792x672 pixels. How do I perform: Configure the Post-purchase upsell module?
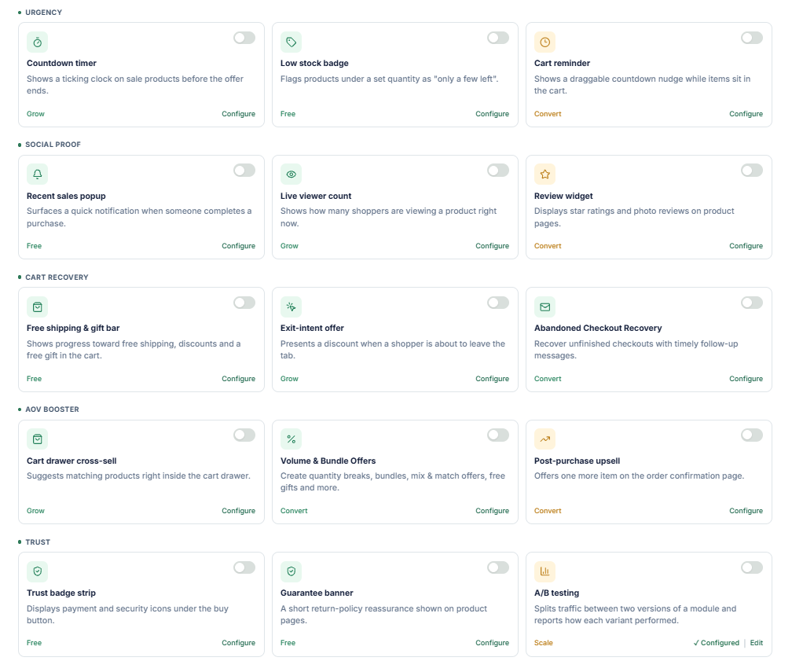(746, 511)
